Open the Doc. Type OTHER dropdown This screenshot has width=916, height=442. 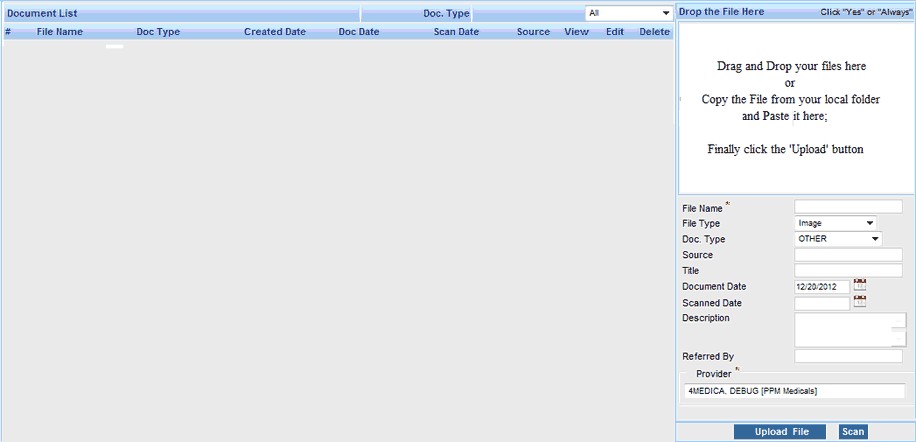pyautogui.click(x=838, y=239)
